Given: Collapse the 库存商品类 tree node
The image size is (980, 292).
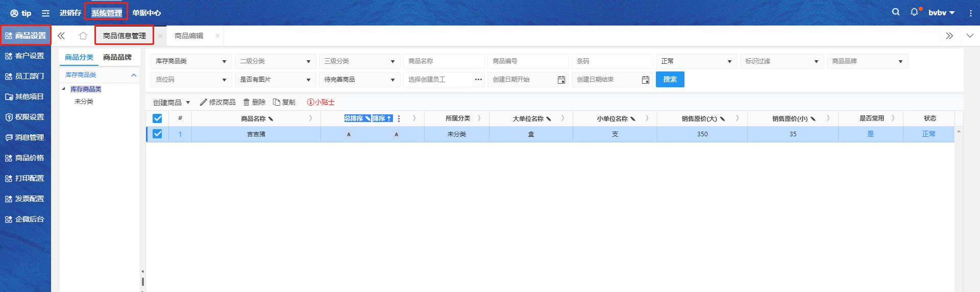Looking at the screenshot, I should [x=64, y=89].
